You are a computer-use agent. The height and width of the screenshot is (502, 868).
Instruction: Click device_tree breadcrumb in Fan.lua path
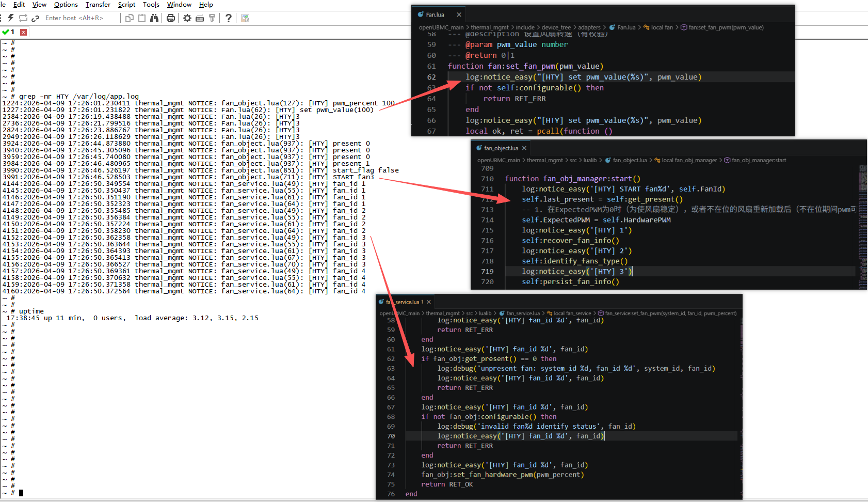[x=556, y=27]
